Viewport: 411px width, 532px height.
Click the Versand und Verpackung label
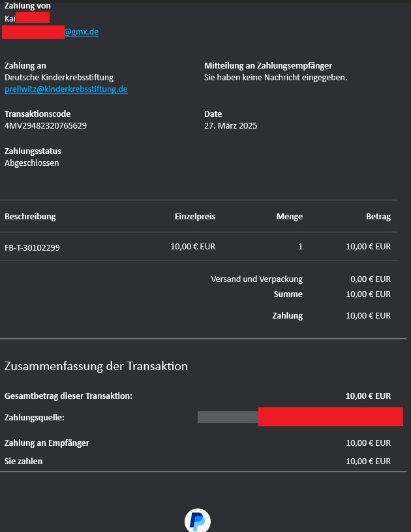coord(256,279)
